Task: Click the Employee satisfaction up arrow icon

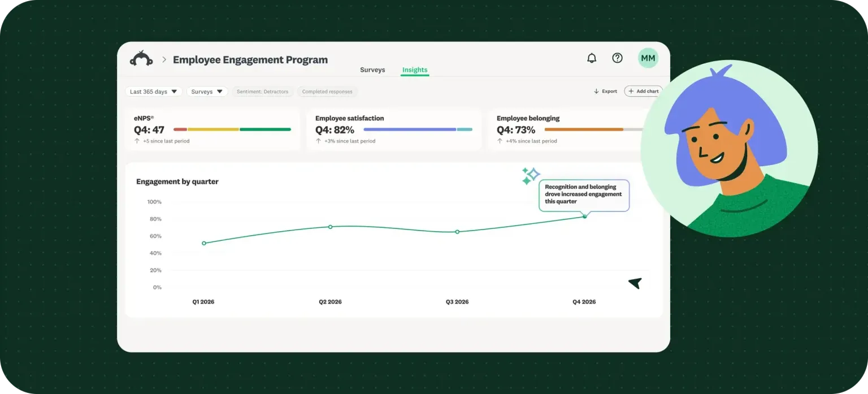Action: click(318, 141)
